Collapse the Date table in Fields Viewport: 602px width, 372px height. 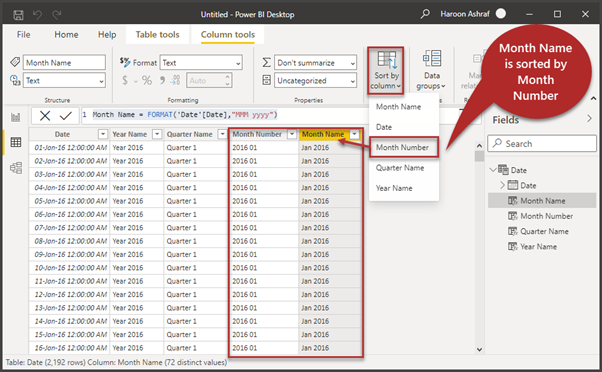493,169
